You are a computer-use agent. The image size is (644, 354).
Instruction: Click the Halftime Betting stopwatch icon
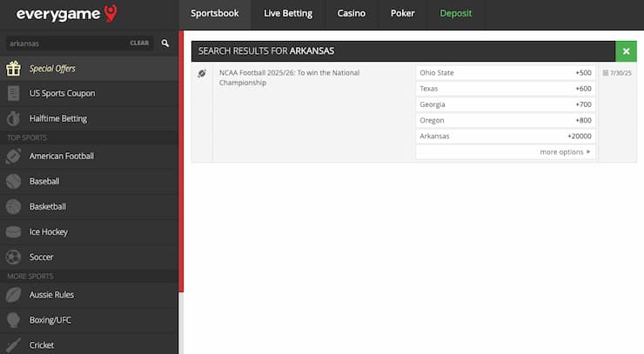[x=14, y=118]
